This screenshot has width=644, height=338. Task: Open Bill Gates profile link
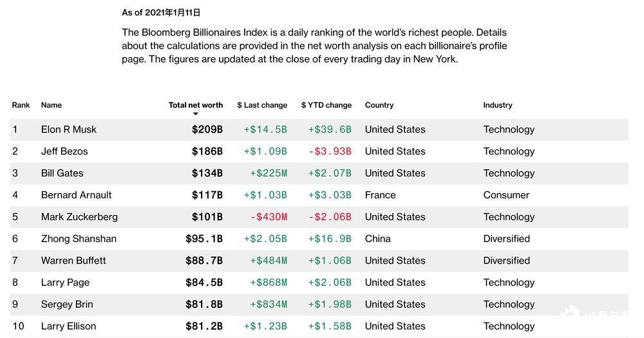[x=62, y=173]
